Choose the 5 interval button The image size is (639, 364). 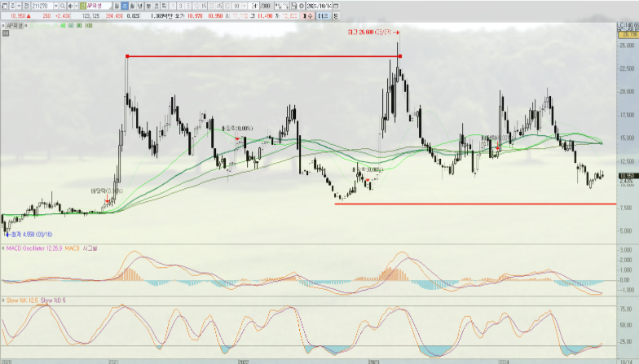[x=188, y=7]
